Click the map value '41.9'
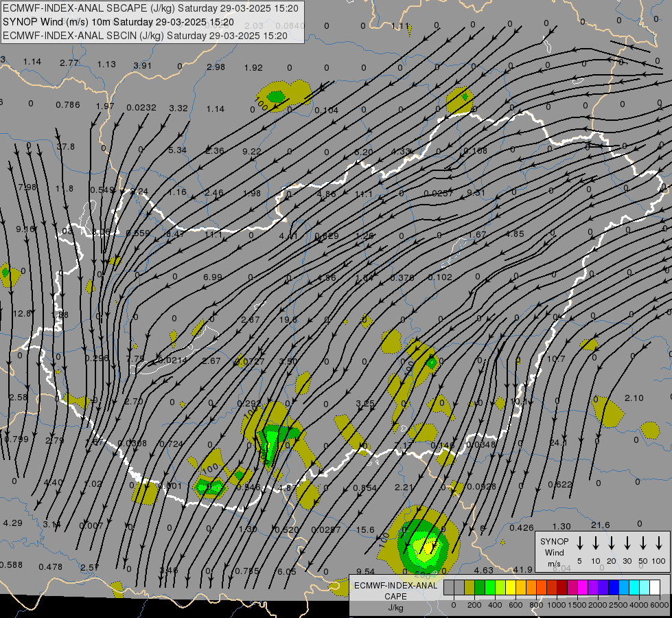672x618 pixels. click(x=523, y=569)
